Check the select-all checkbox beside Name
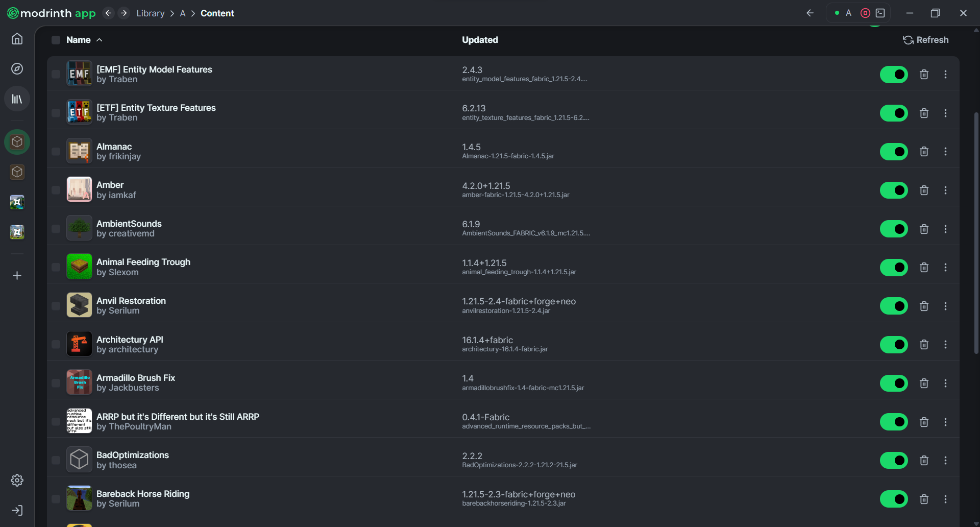The image size is (980, 527). click(56, 40)
